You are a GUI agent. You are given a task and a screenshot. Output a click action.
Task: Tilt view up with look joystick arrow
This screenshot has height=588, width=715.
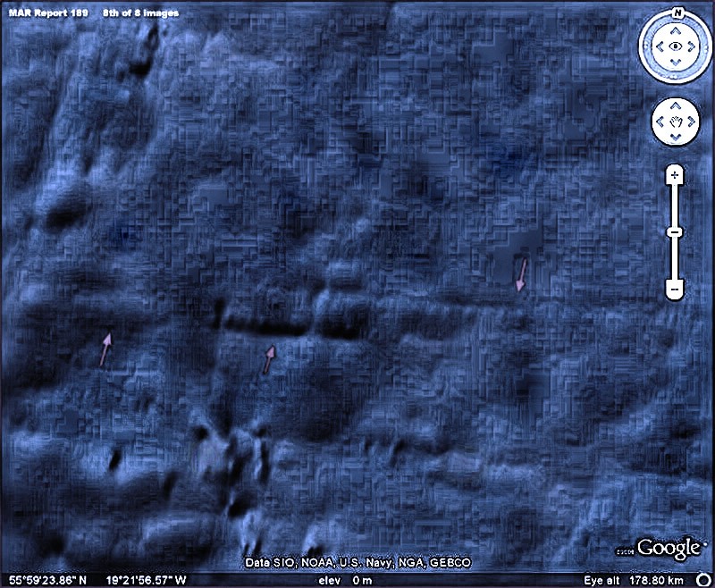[x=676, y=30]
